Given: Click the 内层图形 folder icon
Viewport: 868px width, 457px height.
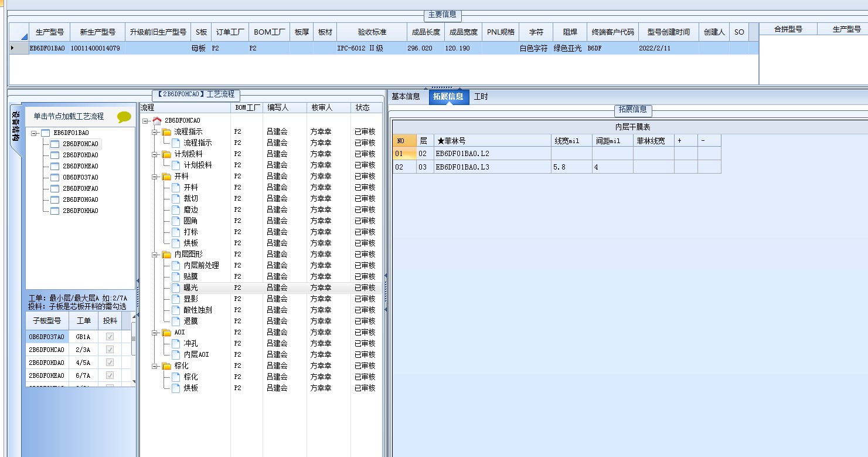Looking at the screenshot, I should 166,254.
